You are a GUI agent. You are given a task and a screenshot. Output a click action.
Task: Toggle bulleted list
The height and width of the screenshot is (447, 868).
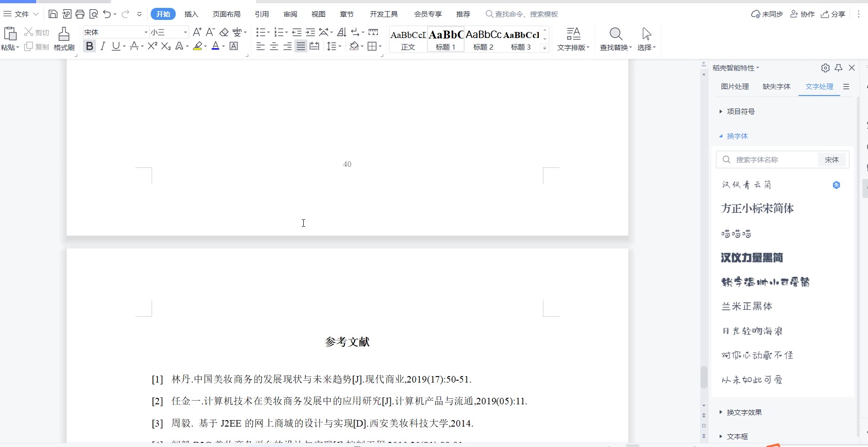point(260,32)
